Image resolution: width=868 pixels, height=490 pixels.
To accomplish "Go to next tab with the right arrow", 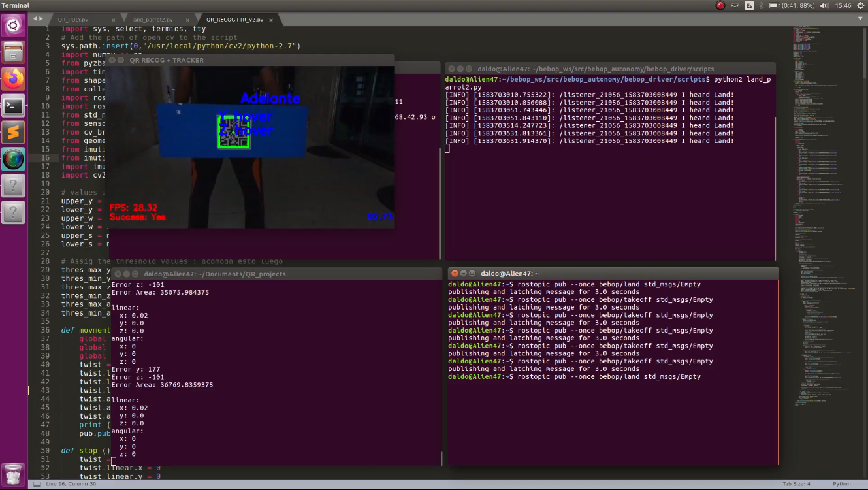I will (x=42, y=20).
